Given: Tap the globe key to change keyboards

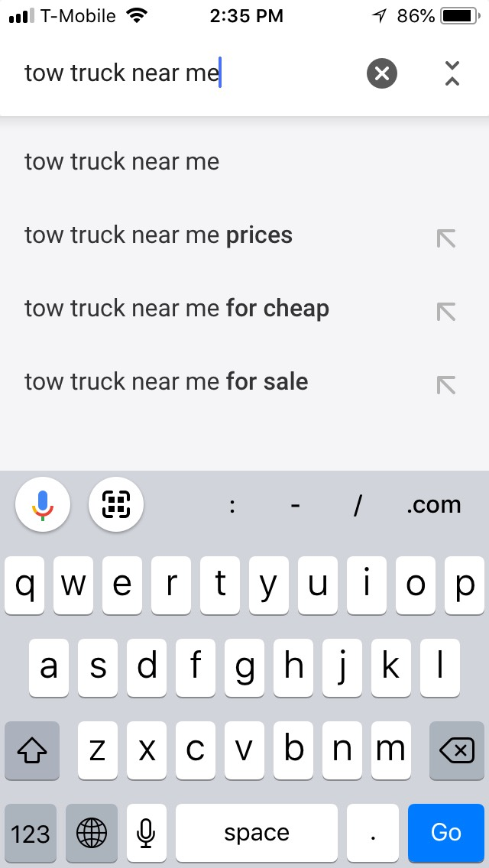Looking at the screenshot, I should click(x=92, y=833).
